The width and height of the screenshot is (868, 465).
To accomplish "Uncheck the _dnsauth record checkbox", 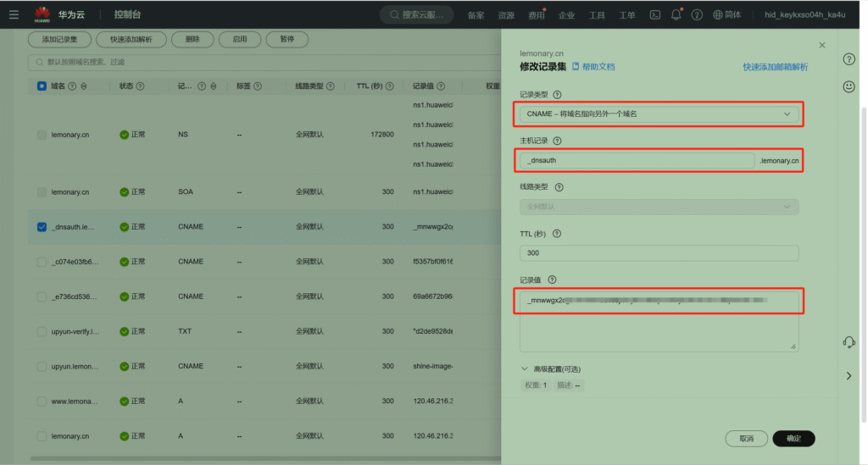I will 42,227.
